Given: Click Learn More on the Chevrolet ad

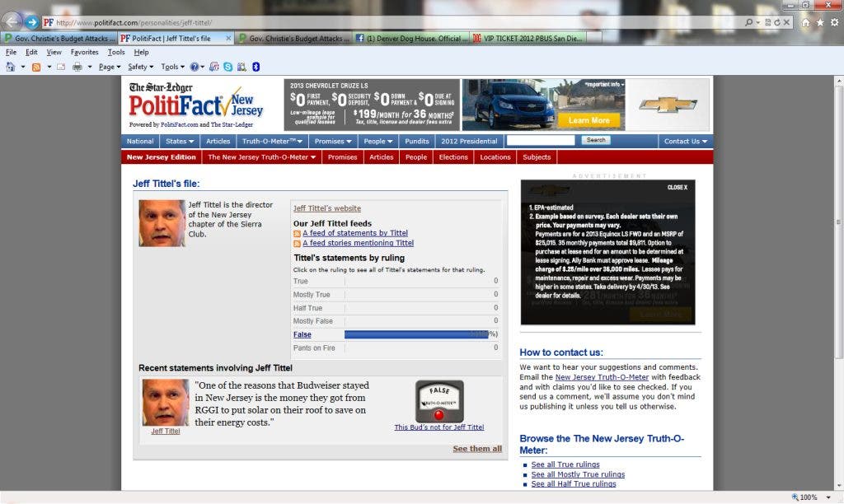Looking at the screenshot, I should [588, 120].
